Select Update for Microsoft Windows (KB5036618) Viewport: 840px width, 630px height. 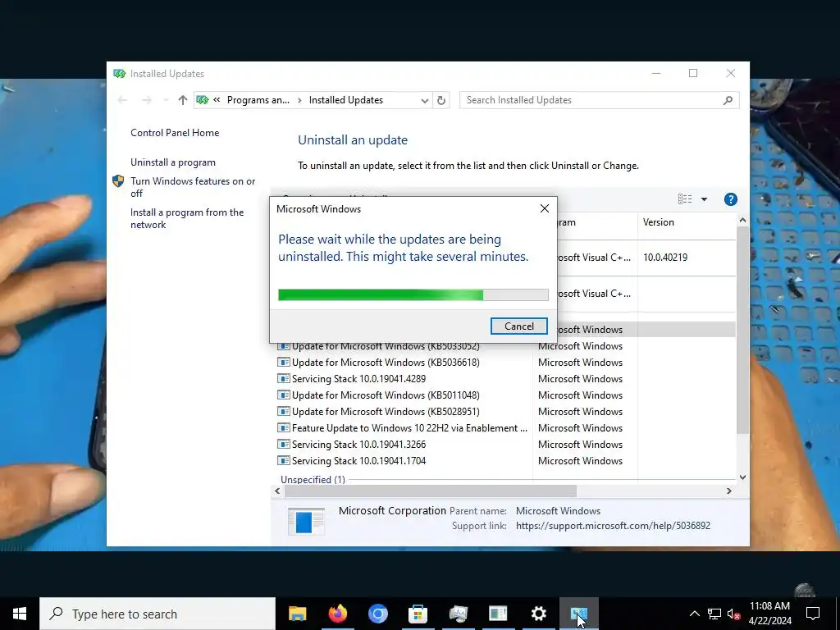[x=386, y=363]
